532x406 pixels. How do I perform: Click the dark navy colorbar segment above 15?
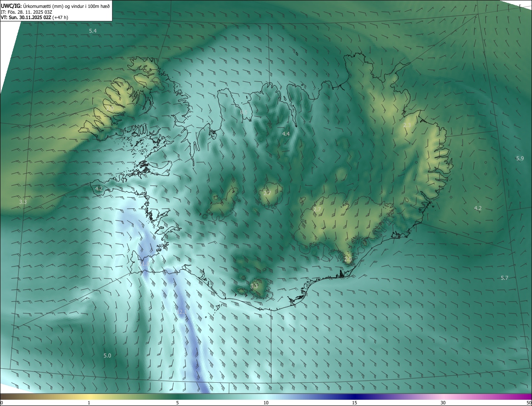(355, 396)
